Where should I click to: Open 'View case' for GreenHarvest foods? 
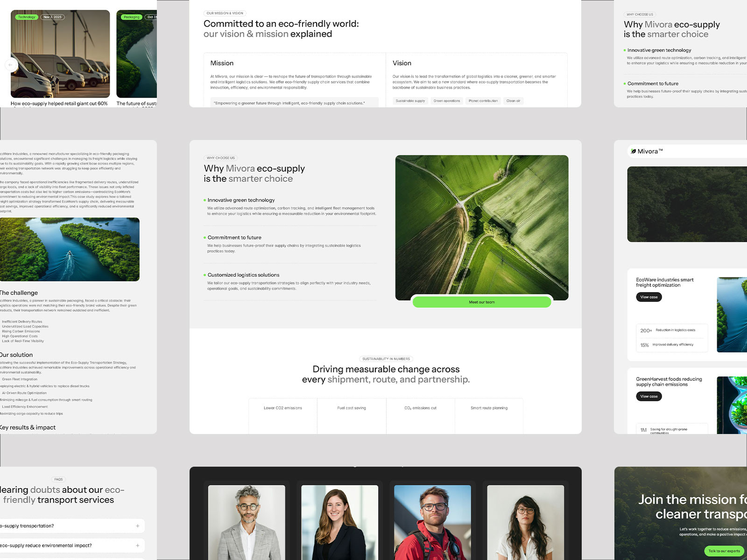click(648, 396)
